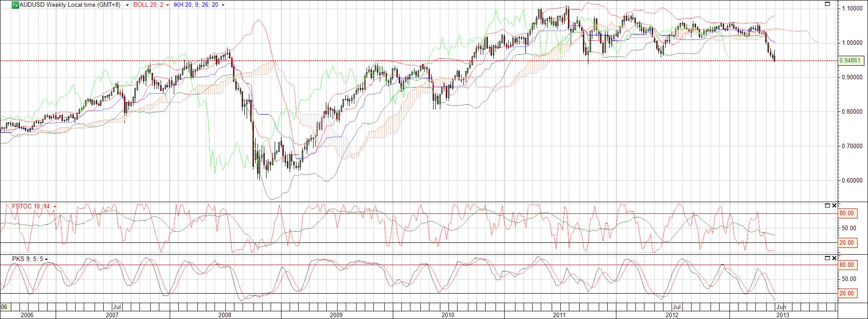
Task: Expand the IKH 20; 9; 26; 20 menu arrow
Action: click(223, 5)
